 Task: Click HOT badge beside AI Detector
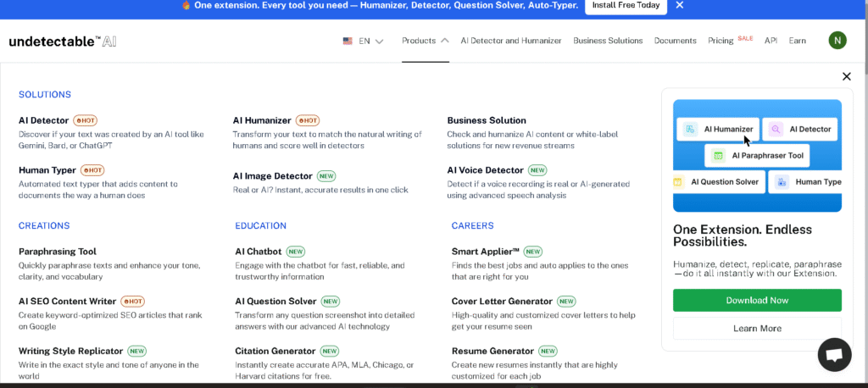(86, 120)
